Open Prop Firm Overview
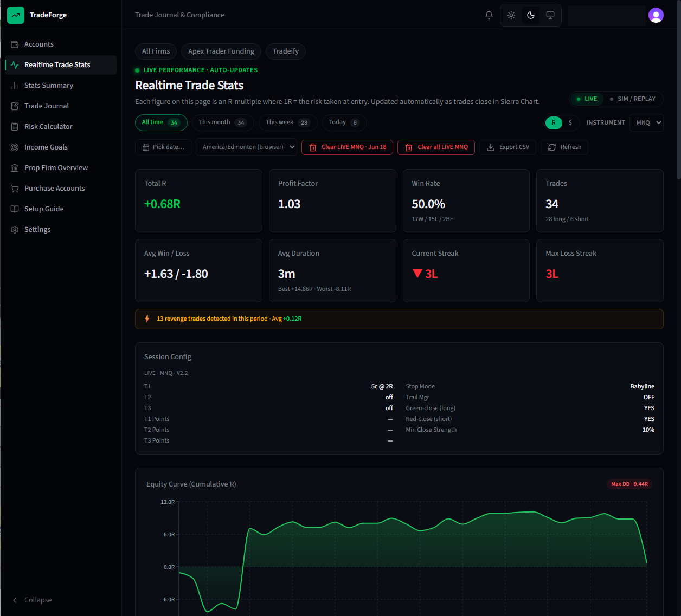Viewport: 681px width, 616px height. (x=61, y=168)
